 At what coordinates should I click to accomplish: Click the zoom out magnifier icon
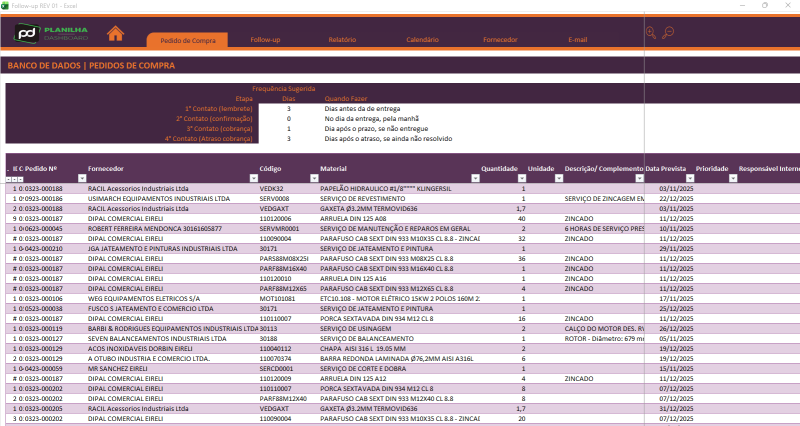(667, 33)
